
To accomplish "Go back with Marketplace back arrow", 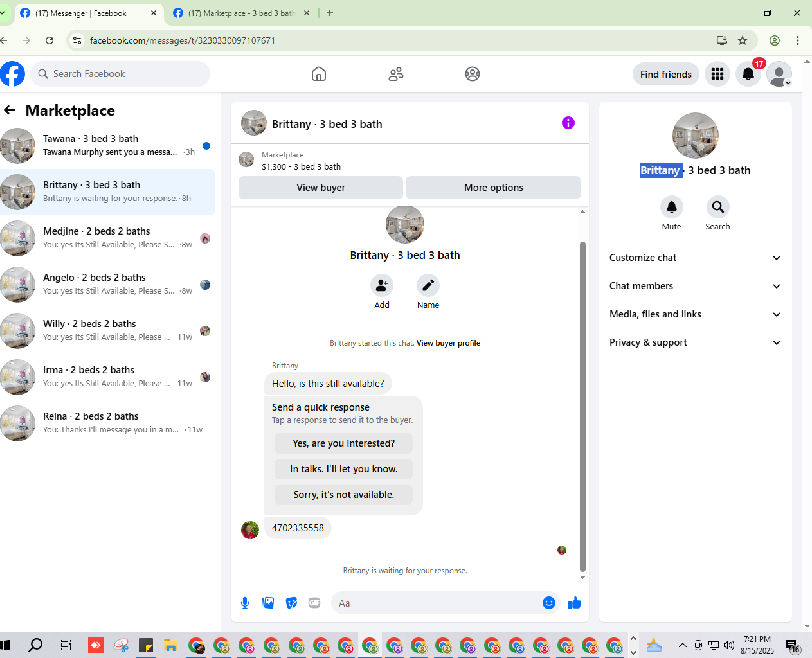I will pyautogui.click(x=10, y=110).
